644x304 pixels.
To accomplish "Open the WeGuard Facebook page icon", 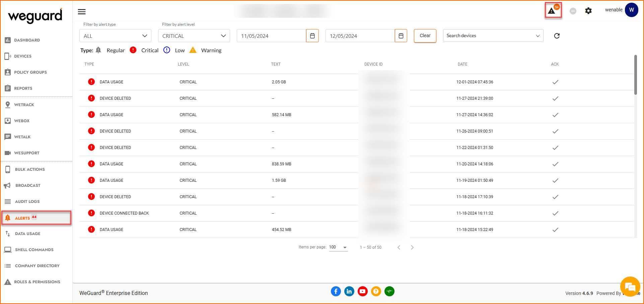I will (336, 291).
